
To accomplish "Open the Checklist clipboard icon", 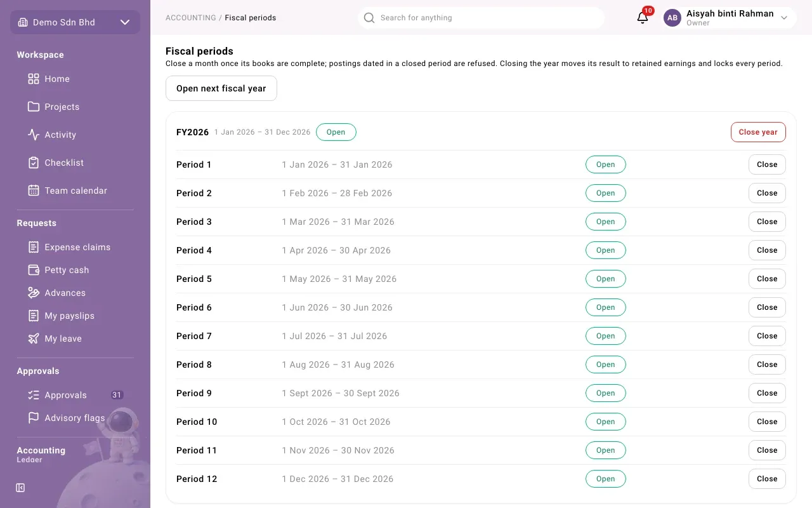I will 34,163.
